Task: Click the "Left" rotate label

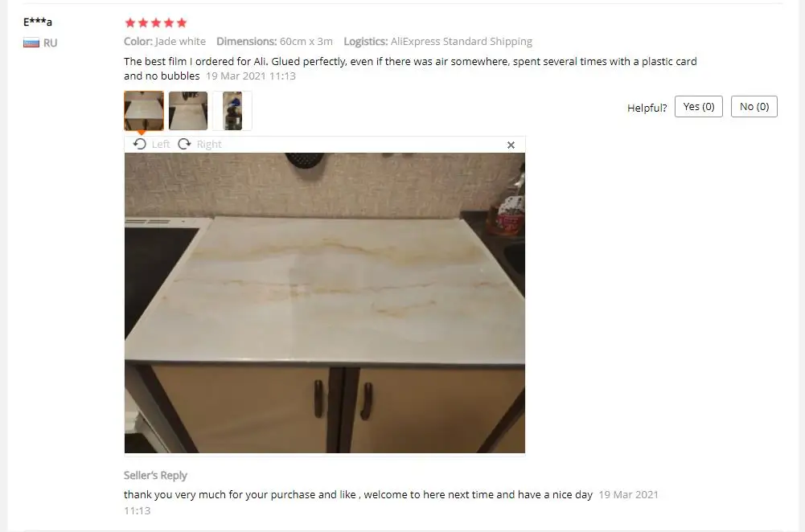Action: (x=161, y=145)
